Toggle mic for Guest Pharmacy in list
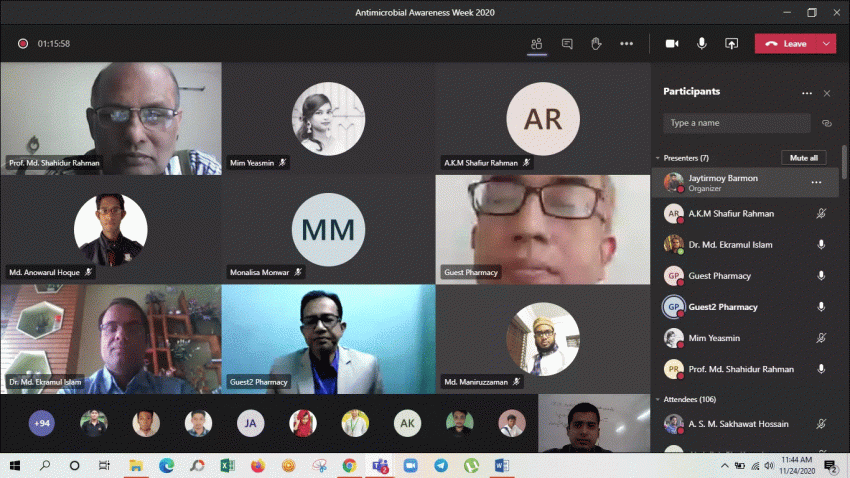Image resolution: width=850 pixels, height=478 pixels. tap(821, 276)
